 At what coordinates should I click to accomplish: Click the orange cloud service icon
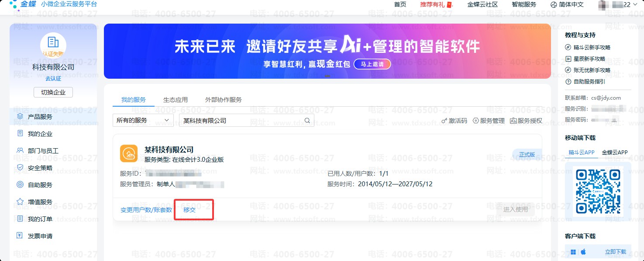point(129,153)
